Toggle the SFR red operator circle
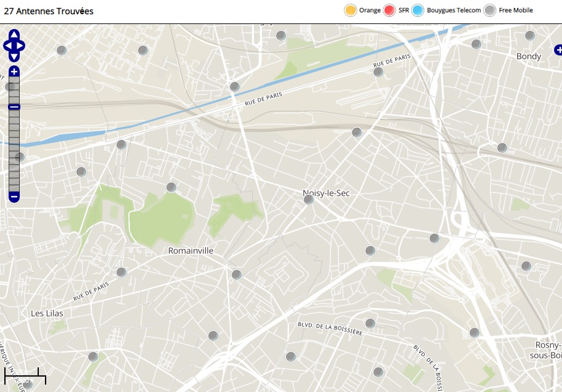 (389, 10)
